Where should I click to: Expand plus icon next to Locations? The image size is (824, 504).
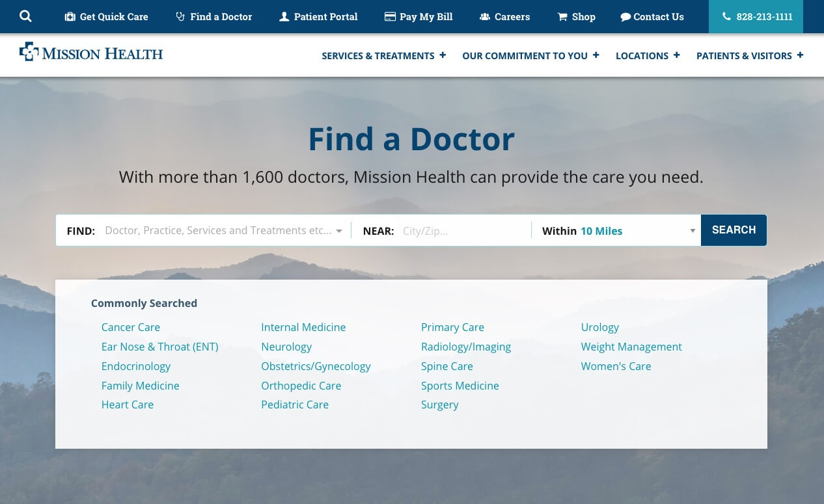point(676,55)
